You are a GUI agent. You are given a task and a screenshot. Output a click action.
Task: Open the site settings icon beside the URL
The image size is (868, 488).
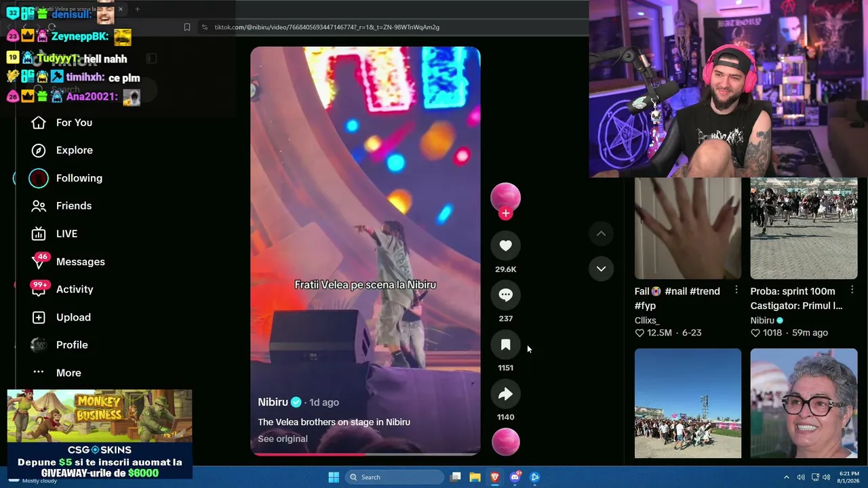tap(204, 27)
